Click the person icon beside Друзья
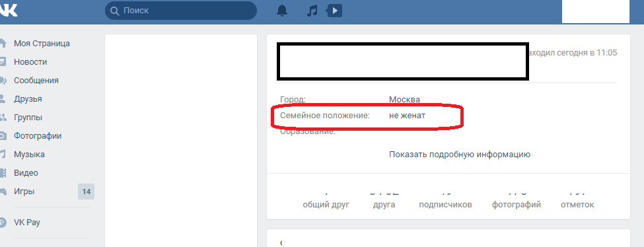644x247 pixels. tap(3, 98)
